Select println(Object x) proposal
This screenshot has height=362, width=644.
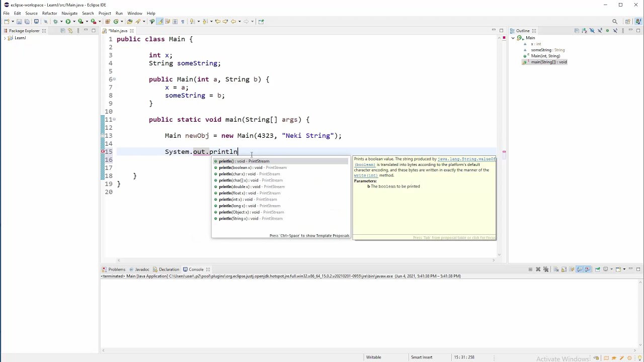point(280,212)
